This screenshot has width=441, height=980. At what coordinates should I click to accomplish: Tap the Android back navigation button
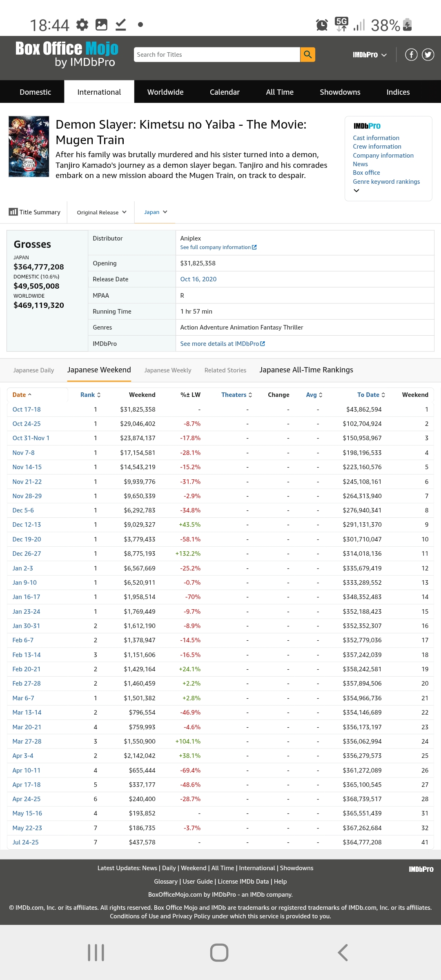tap(343, 953)
